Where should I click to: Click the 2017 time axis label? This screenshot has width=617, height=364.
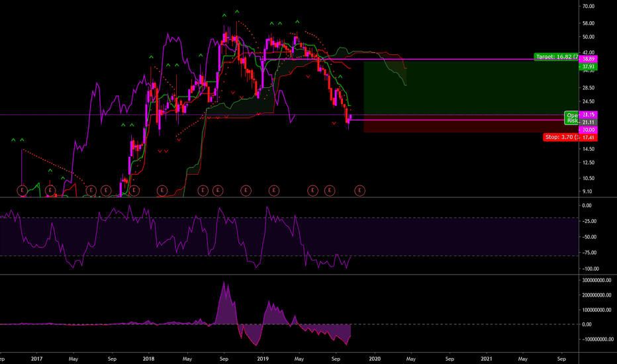point(36,359)
